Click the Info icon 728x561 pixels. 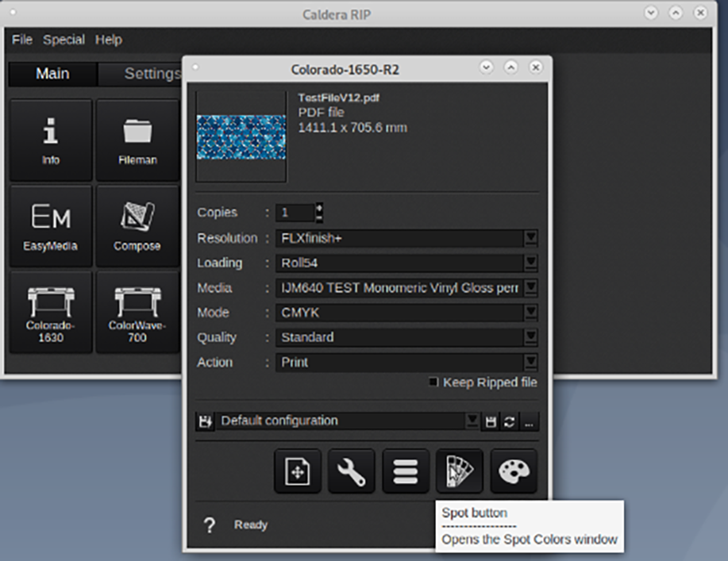(x=51, y=140)
